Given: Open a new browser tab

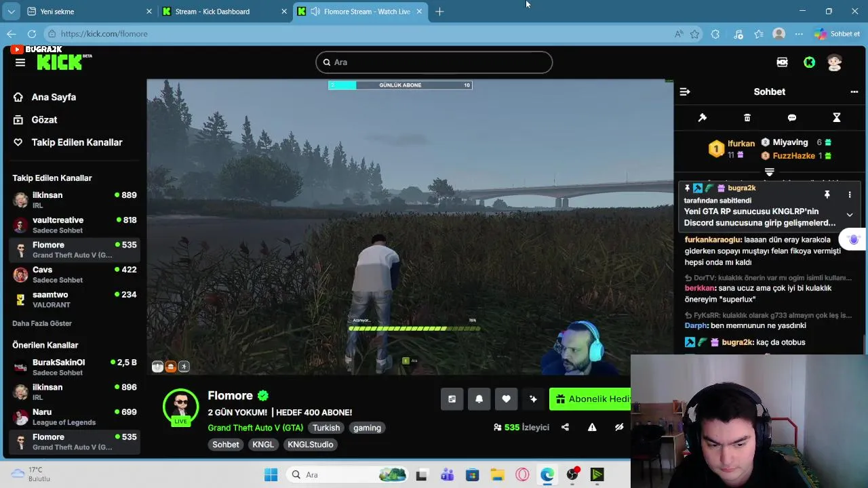Looking at the screenshot, I should point(439,12).
